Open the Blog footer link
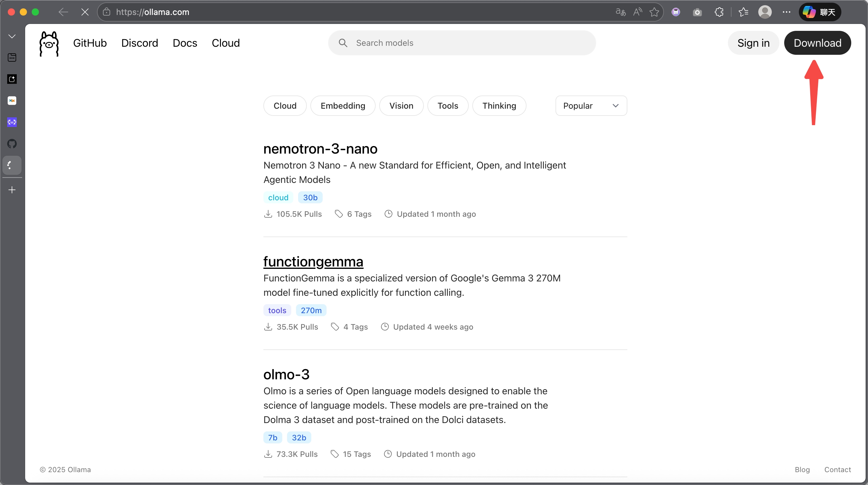 (x=802, y=469)
